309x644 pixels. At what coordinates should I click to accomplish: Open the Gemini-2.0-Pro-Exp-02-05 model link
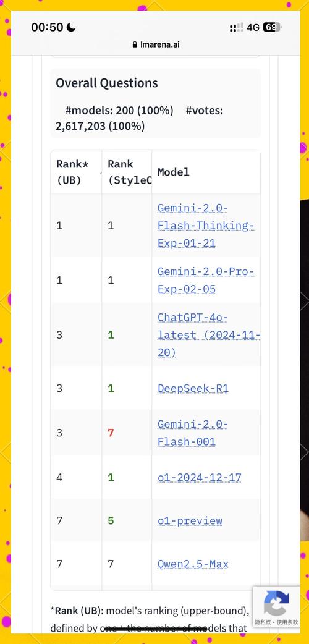206,280
